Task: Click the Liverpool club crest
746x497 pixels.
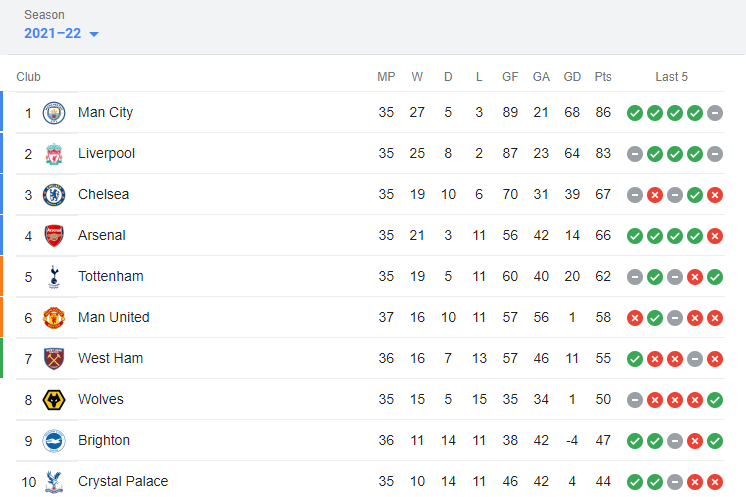Action: pyautogui.click(x=54, y=154)
